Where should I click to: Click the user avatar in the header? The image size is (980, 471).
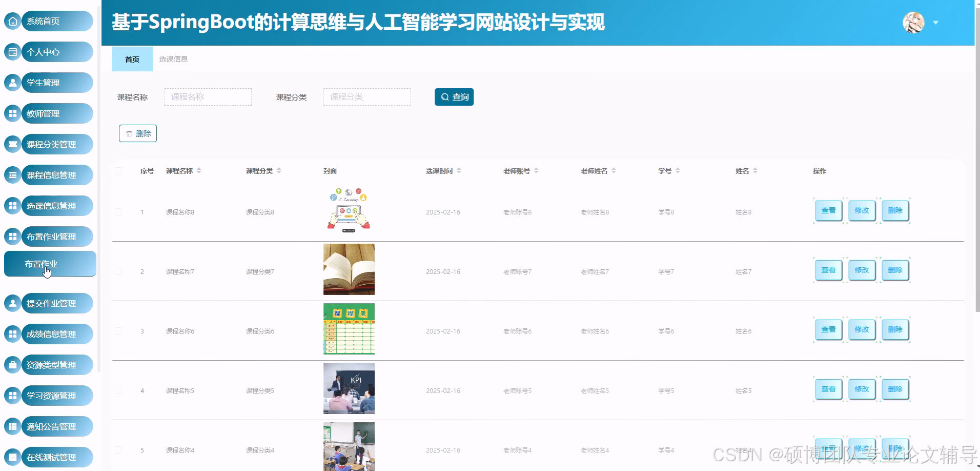coord(913,23)
